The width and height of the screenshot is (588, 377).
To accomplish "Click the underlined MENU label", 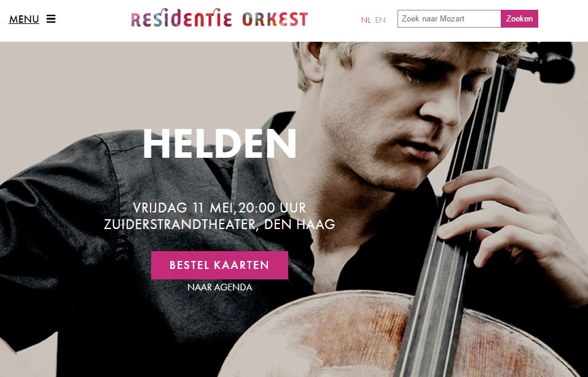I will (24, 19).
